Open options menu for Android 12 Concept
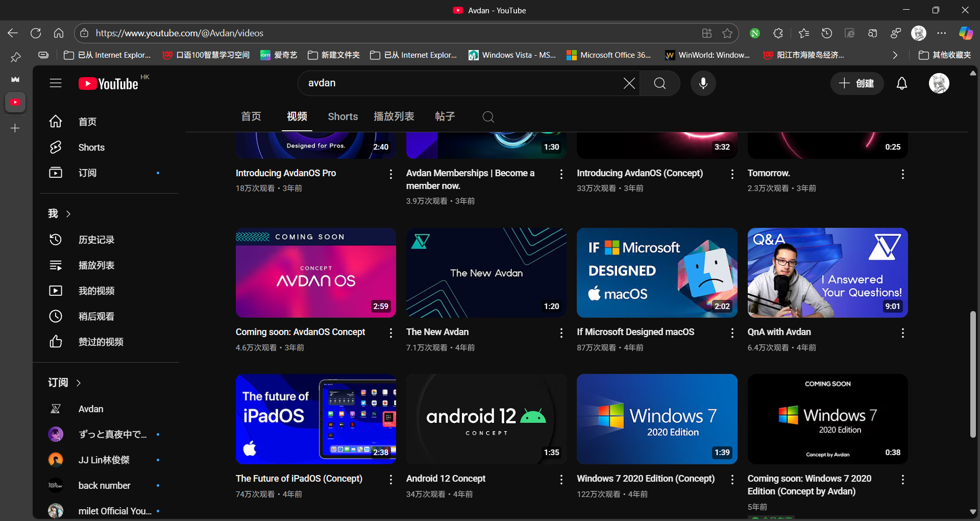Screen dimensions: 980x521 click(561, 480)
